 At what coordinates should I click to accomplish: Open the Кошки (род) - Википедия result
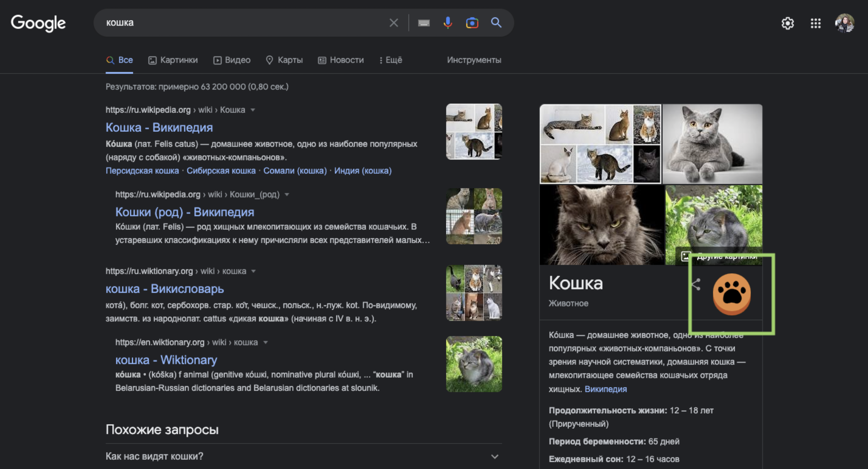(185, 212)
